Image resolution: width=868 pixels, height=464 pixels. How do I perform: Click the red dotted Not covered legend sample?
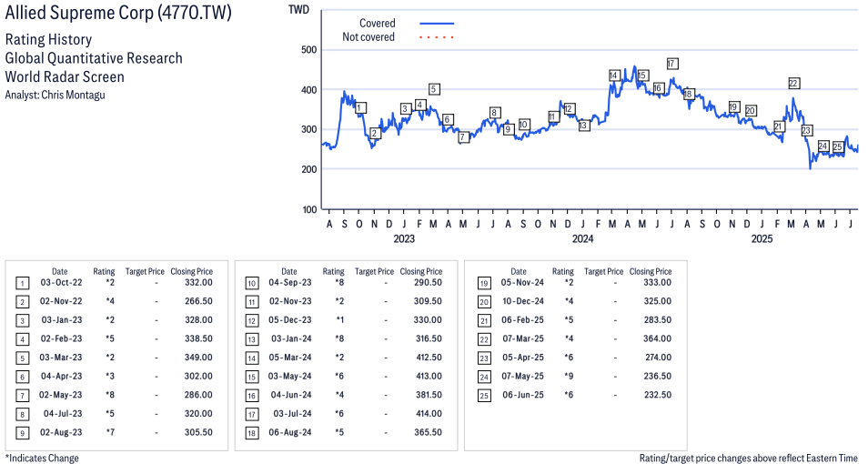pos(437,37)
